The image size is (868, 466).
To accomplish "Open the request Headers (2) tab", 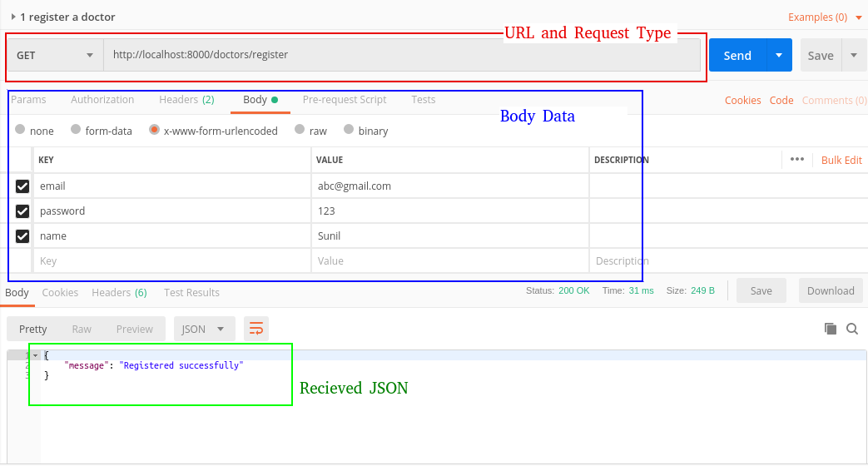I will coord(186,100).
